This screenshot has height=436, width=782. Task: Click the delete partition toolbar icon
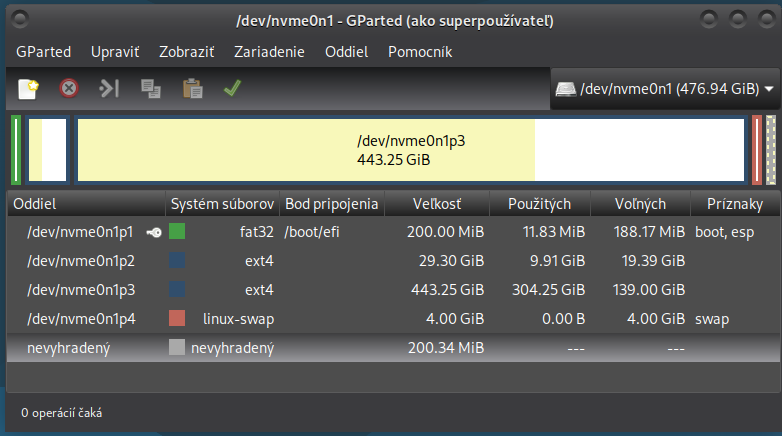point(69,89)
